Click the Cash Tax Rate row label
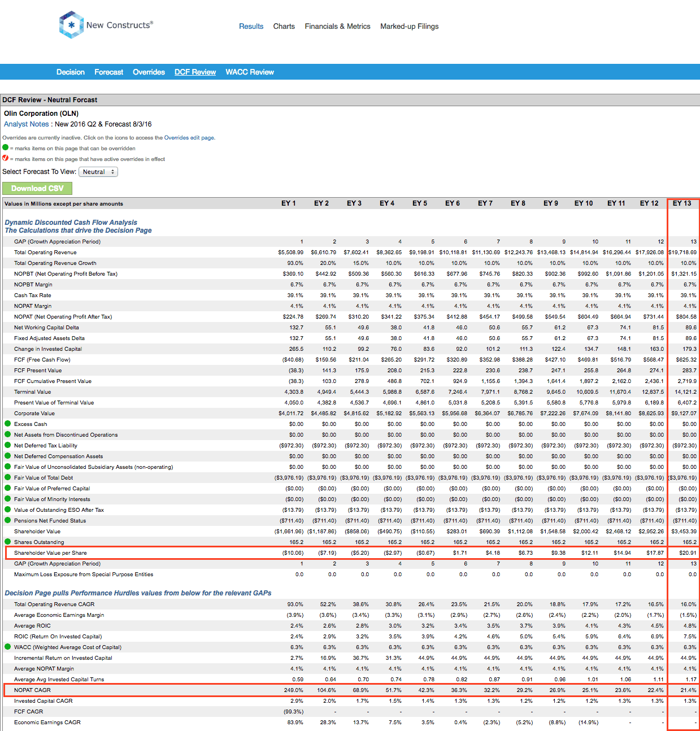 pyautogui.click(x=33, y=295)
